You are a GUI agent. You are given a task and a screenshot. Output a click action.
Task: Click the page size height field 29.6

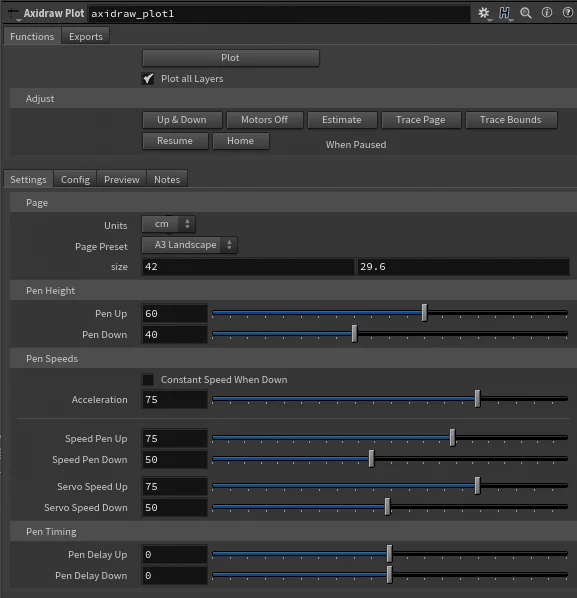pos(463,267)
